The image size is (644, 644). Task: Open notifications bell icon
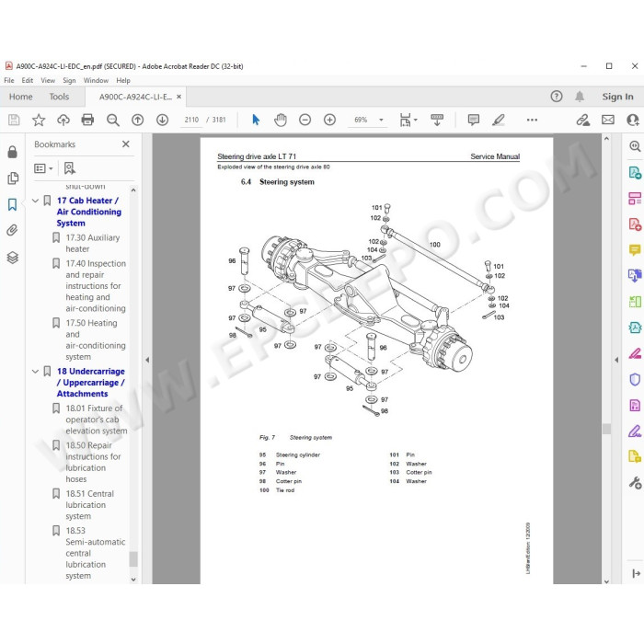pyautogui.click(x=580, y=97)
